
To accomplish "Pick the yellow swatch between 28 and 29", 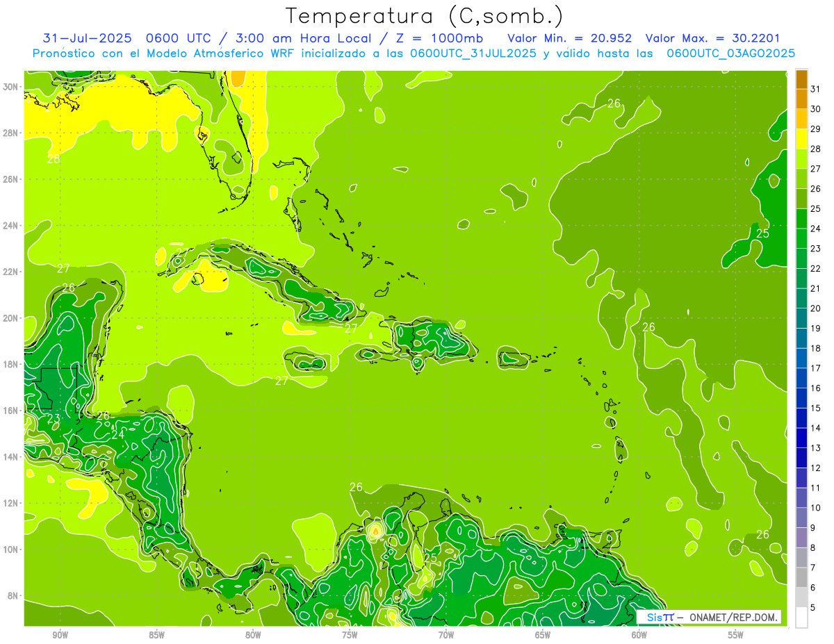I will tap(801, 139).
